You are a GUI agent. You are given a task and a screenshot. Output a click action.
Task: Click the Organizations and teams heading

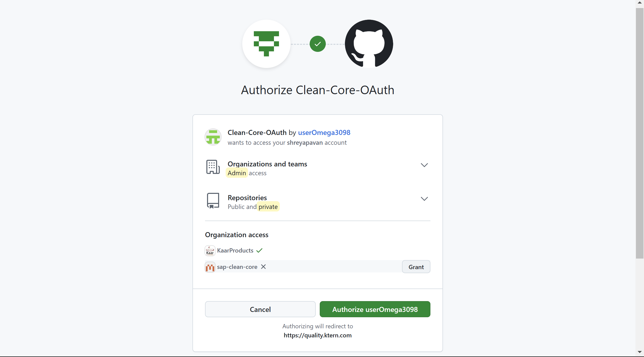tap(267, 164)
